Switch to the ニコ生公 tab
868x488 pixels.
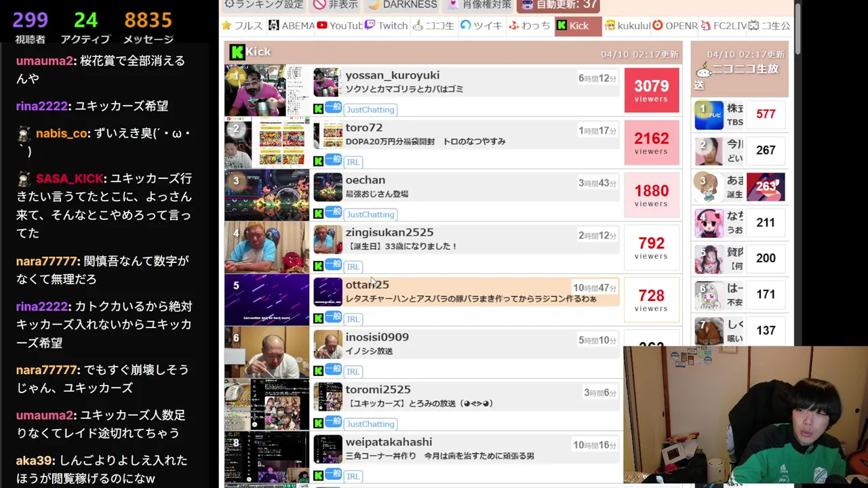[x=769, y=26]
